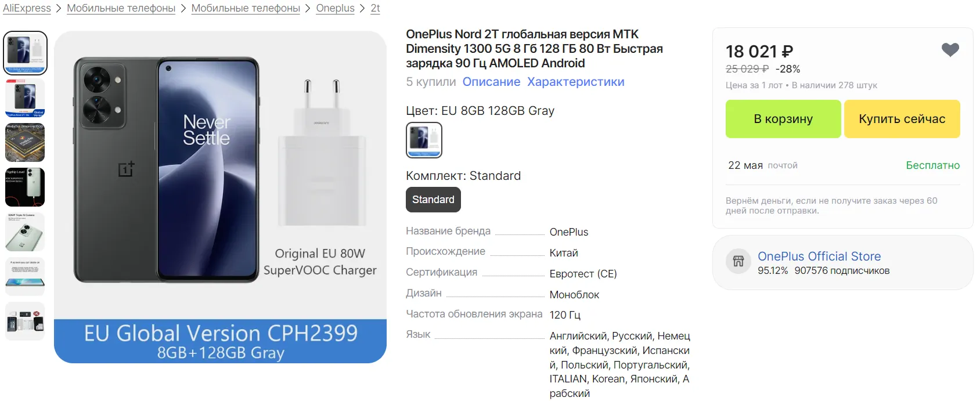This screenshot has height=401, width=980.
Task: Add item to cart with В корзину
Action: 783,119
